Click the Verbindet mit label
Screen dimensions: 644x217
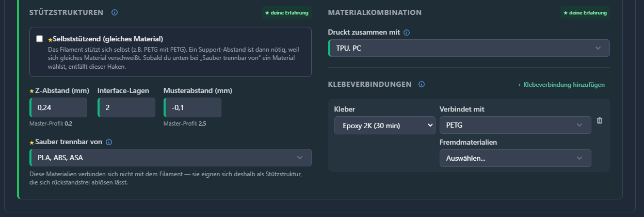[x=462, y=109]
